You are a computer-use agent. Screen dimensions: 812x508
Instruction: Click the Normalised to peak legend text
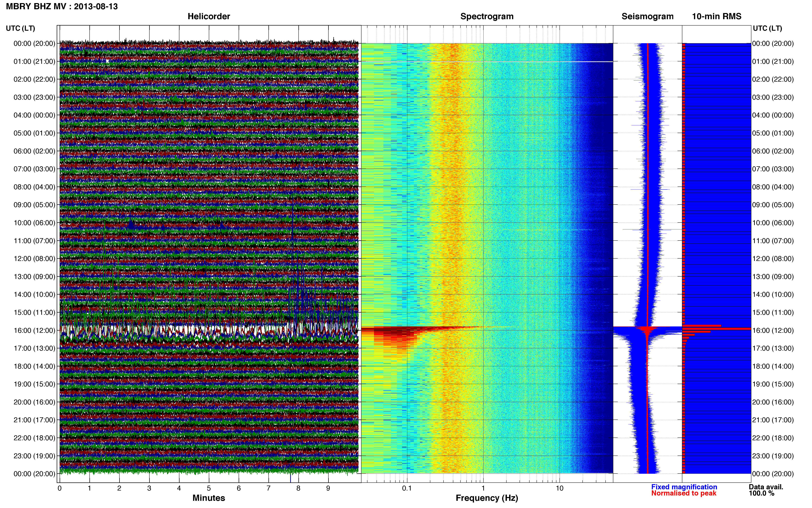pos(684,493)
